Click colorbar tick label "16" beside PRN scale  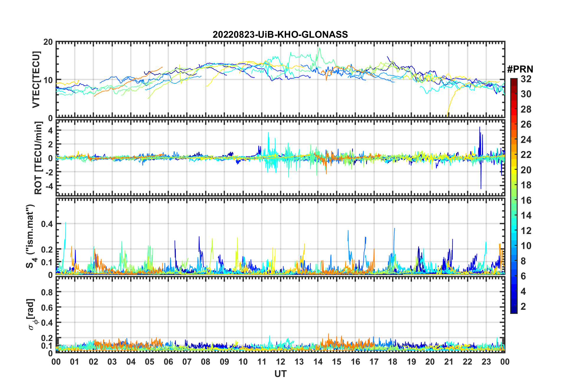pos(526,200)
